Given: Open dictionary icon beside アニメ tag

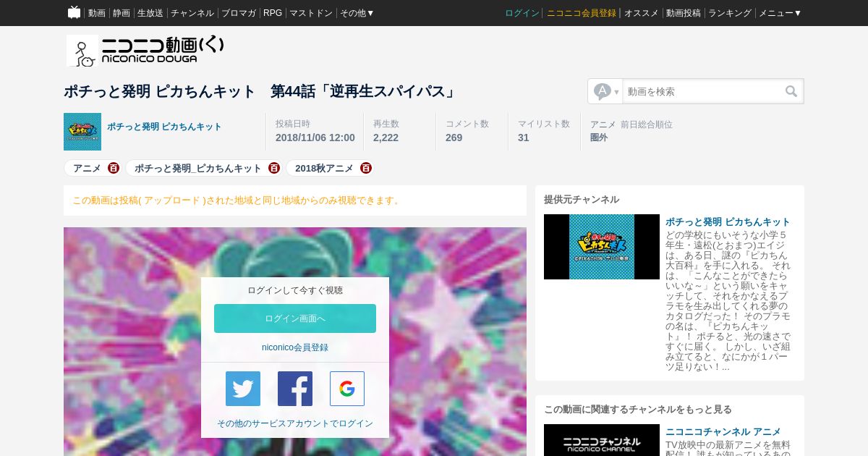Looking at the screenshot, I should pyautogui.click(x=114, y=168).
